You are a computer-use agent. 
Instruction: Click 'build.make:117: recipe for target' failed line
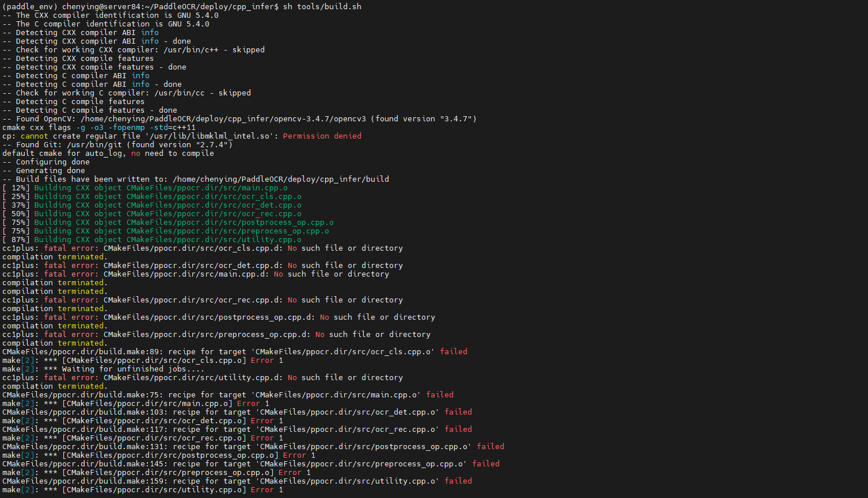pyautogui.click(x=237, y=429)
